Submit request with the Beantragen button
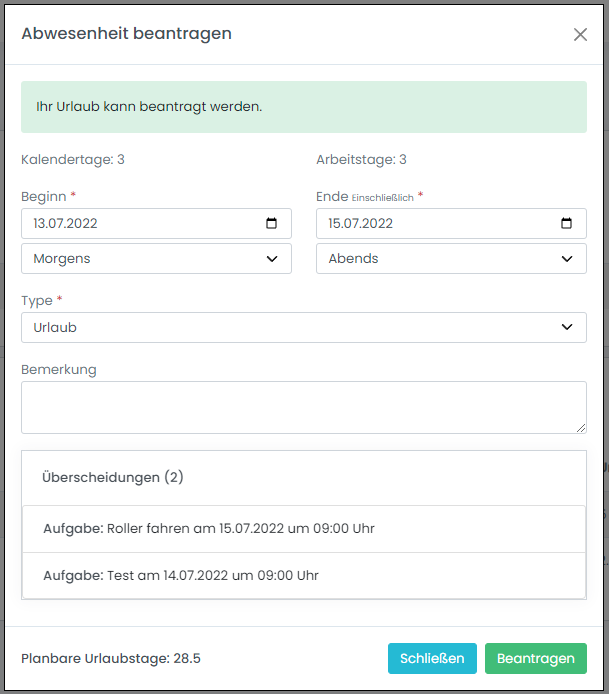The height and width of the screenshot is (694, 609). (535, 658)
